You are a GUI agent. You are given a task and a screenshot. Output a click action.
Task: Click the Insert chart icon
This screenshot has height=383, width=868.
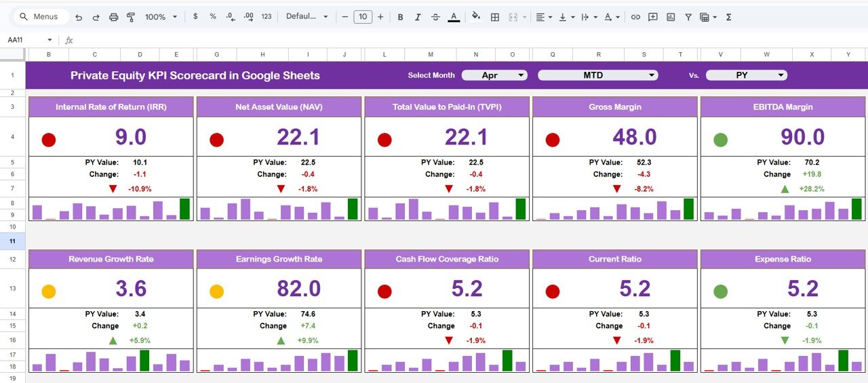pos(671,17)
